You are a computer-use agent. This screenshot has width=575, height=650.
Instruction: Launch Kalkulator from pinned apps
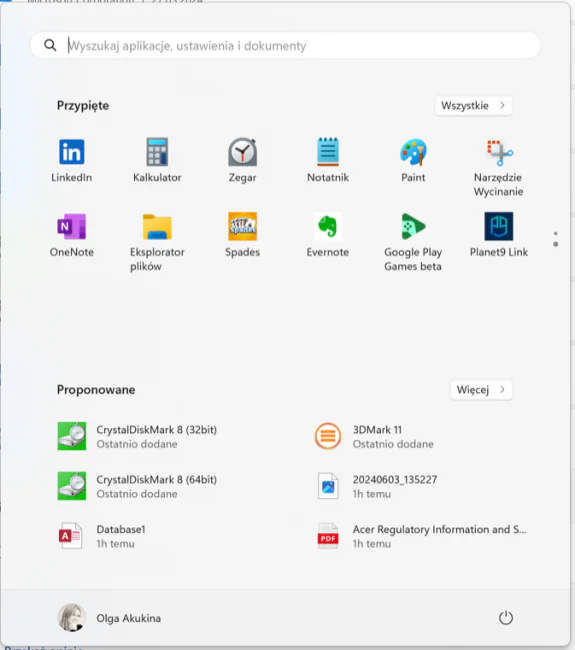click(x=157, y=160)
